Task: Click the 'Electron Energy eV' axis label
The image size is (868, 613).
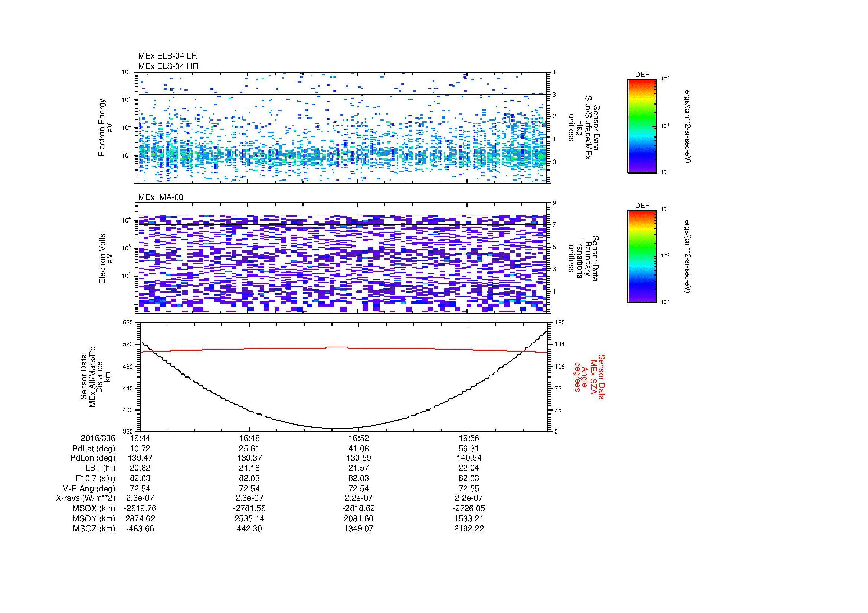Action: tap(106, 128)
